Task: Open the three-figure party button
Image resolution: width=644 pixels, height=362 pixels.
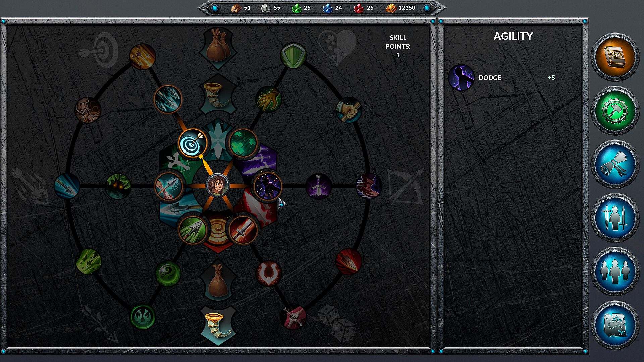Action: 614,271
